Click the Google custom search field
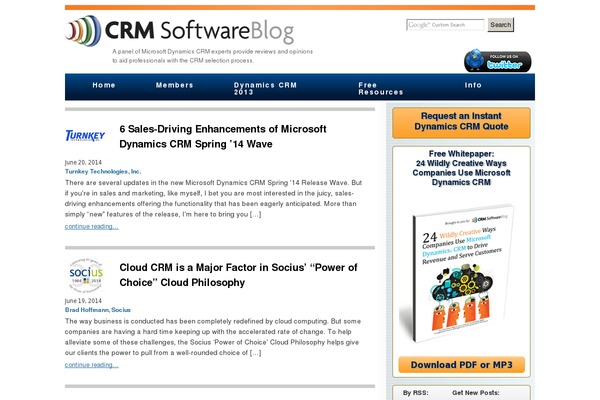Screen dimensions: 600x400 tap(445, 25)
